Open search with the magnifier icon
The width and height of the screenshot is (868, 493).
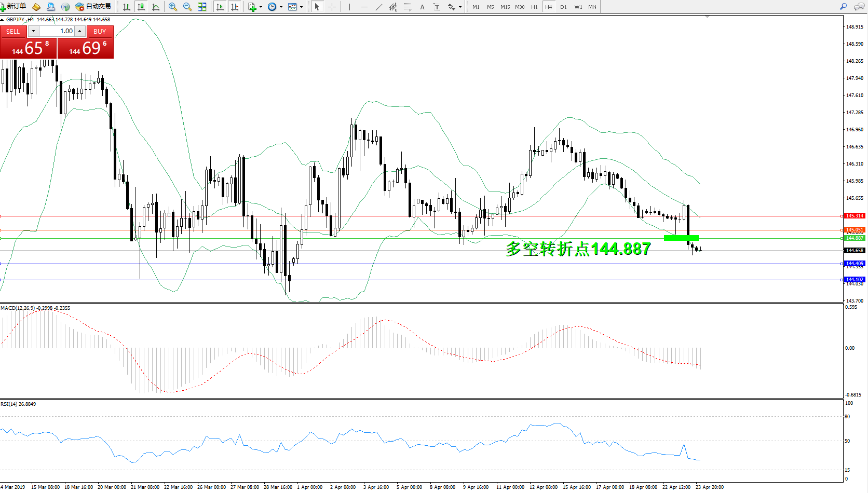[844, 7]
